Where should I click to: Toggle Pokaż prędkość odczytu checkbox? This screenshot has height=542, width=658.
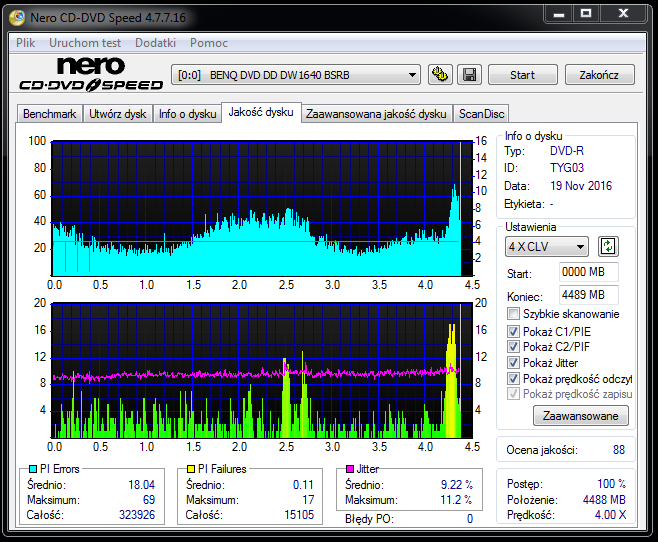513,378
